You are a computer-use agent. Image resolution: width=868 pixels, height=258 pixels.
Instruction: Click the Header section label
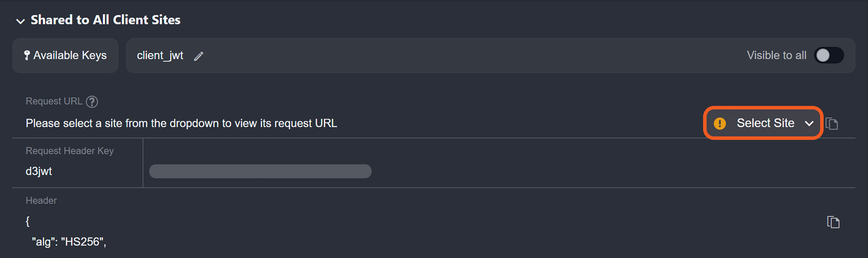41,200
